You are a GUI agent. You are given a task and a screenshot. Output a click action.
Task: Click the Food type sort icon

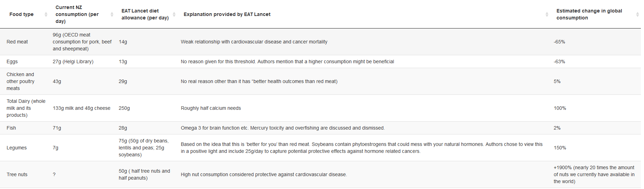point(46,14)
